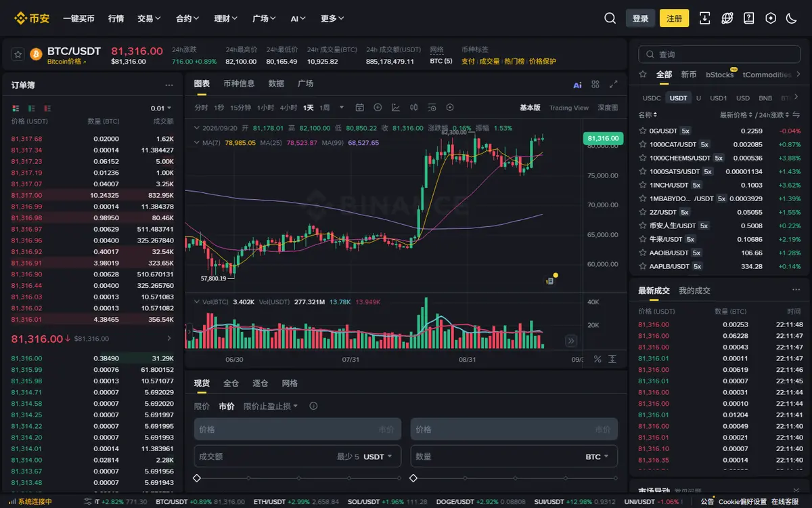Screen dimensions: 812x508
Task: Select the 全仓 cross margin tab
Action: click(231, 383)
